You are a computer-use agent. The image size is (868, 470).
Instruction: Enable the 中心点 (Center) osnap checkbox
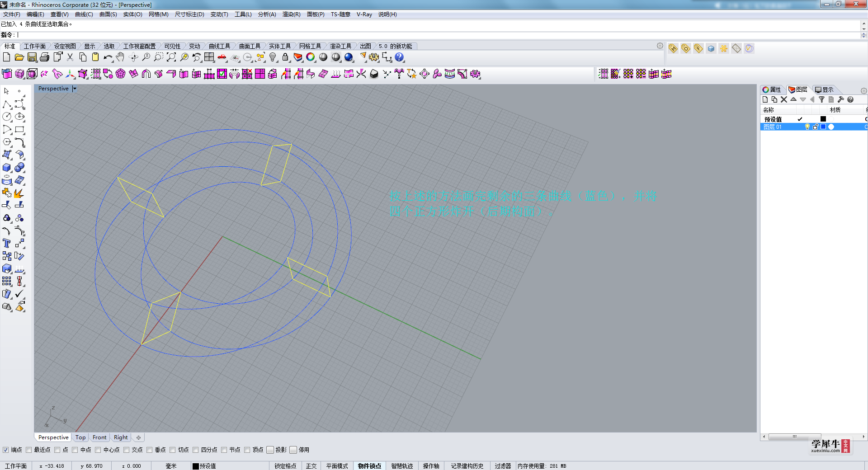click(98, 450)
